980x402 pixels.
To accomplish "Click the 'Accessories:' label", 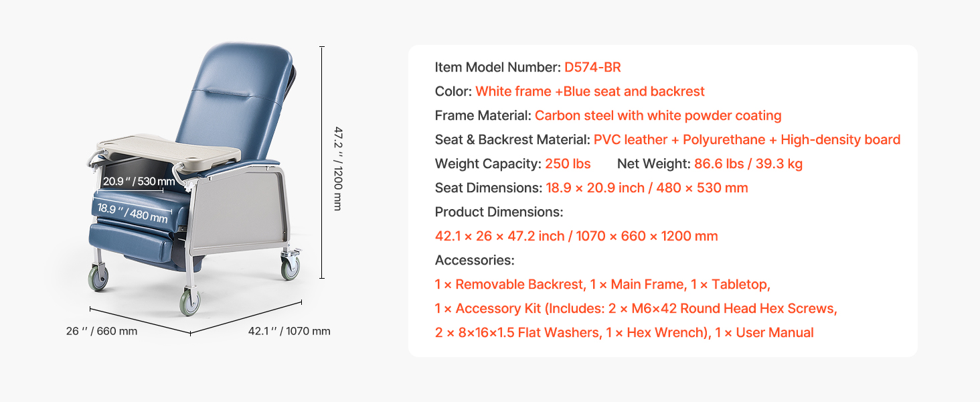I will (x=475, y=260).
